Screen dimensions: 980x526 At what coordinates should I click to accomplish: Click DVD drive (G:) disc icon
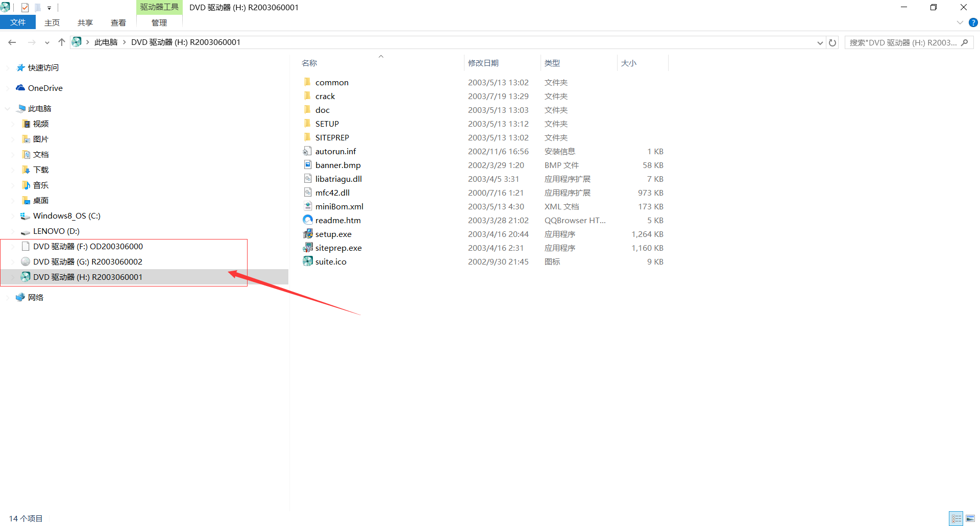tap(26, 261)
